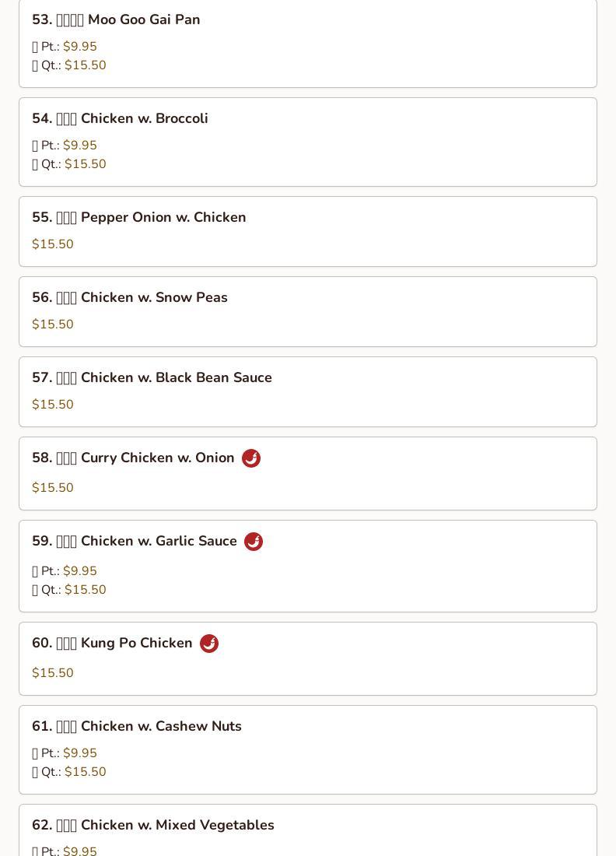Screen dimensions: 616x856
Task: Choose 56. Chicken w. Snow Peas
Action: [308, 312]
